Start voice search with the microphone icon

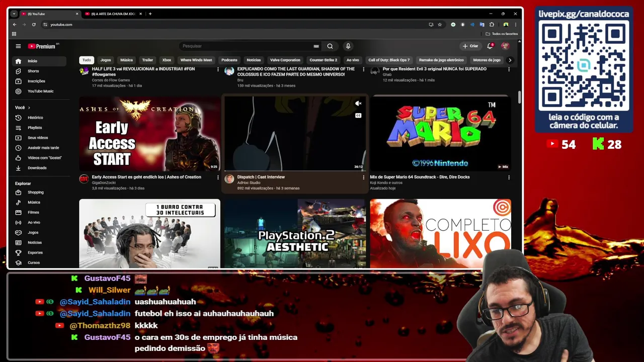coord(348,46)
